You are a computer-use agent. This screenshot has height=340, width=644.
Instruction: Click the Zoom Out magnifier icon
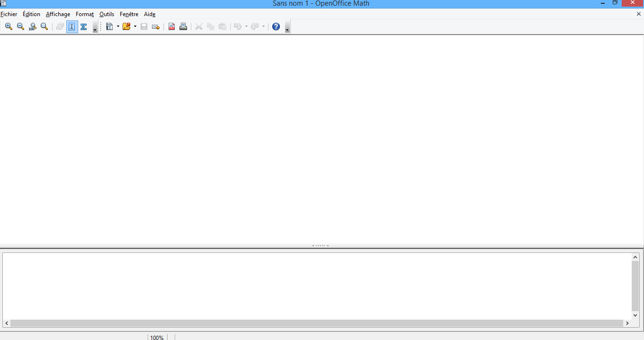[20, 27]
